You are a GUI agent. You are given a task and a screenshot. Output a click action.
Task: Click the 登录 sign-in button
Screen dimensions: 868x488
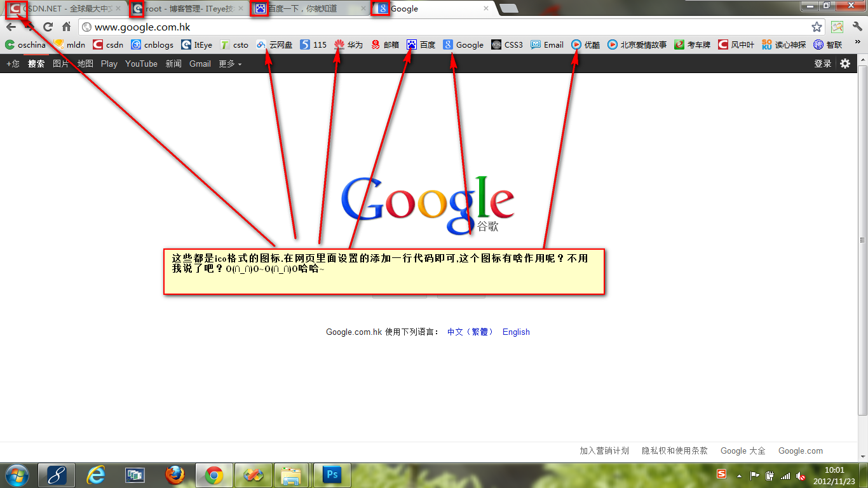click(823, 64)
